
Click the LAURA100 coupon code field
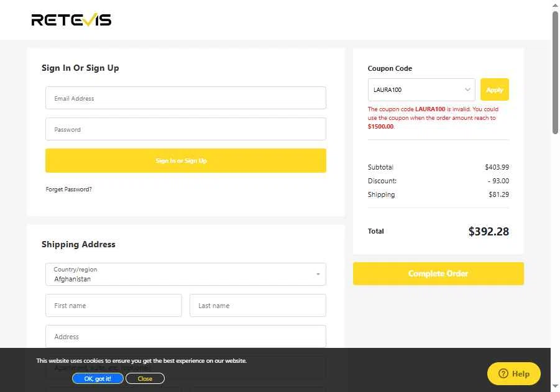(x=421, y=89)
